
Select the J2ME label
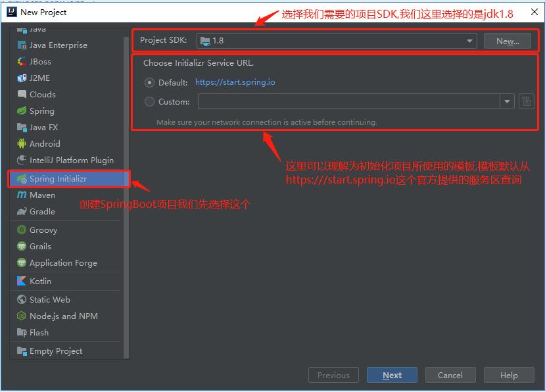tap(39, 78)
